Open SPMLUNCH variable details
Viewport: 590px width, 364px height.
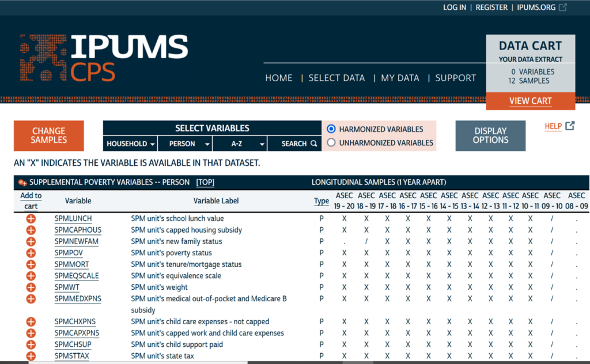click(x=73, y=218)
